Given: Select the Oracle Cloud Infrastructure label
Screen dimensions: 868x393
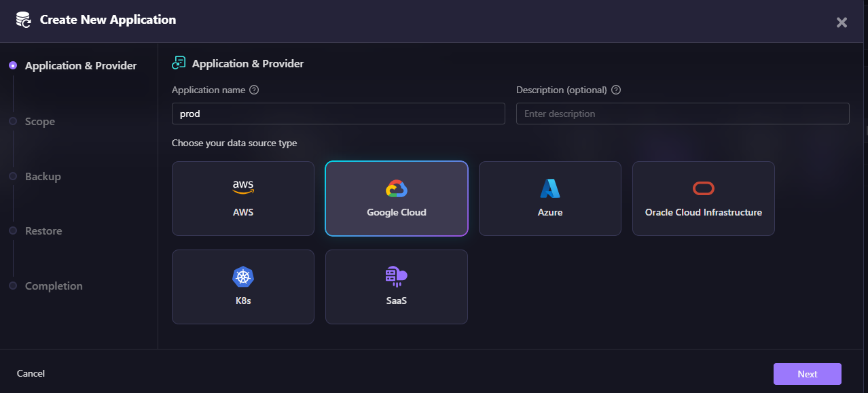Looking at the screenshot, I should [704, 212].
